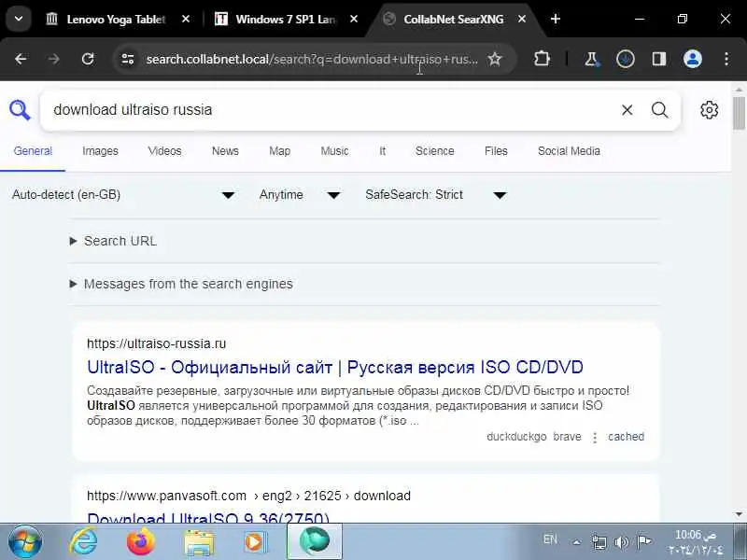Open the network tray icon
This screenshot has width=747, height=560.
(599, 542)
